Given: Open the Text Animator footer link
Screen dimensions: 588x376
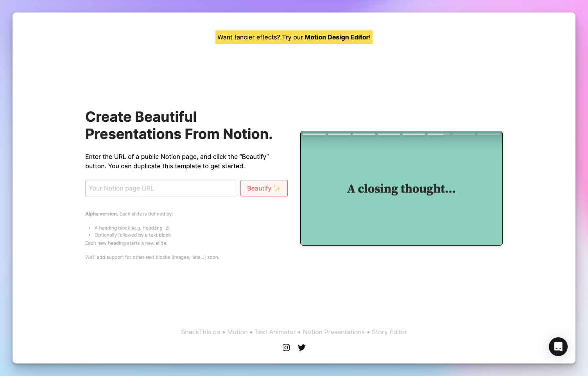Looking at the screenshot, I should point(275,332).
